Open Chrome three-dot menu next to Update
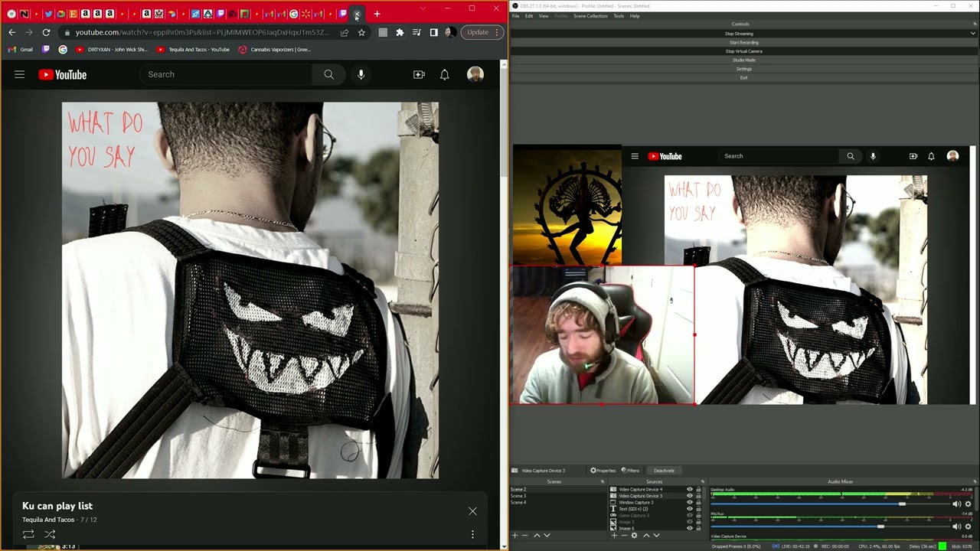The width and height of the screenshot is (980, 551). click(498, 32)
